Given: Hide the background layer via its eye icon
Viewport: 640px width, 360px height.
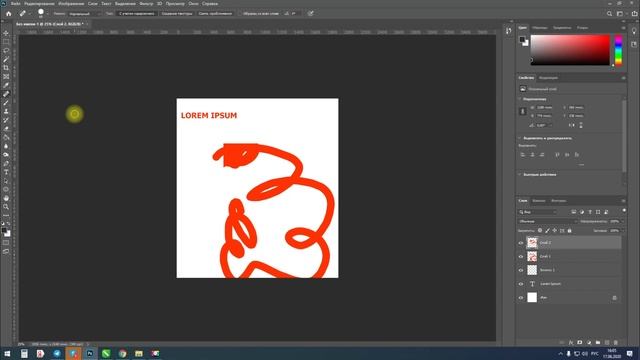Looking at the screenshot, I should tap(521, 298).
